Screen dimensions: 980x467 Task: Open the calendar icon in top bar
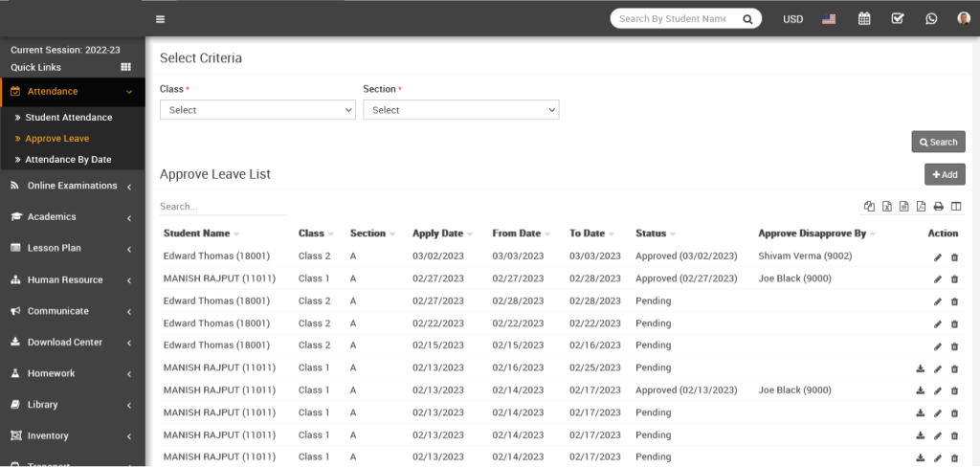[x=864, y=19]
